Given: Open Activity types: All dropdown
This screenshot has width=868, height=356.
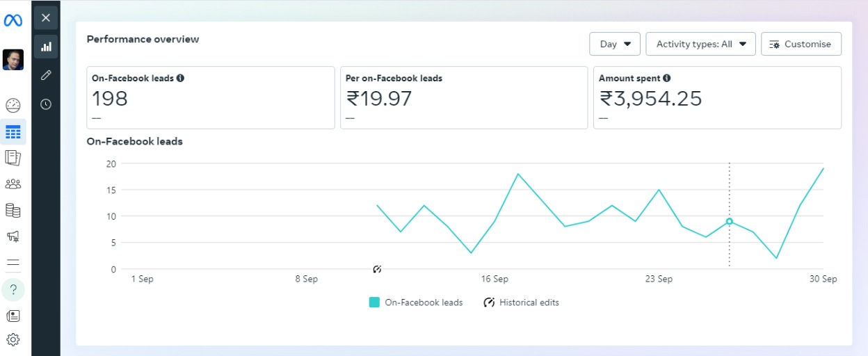Looking at the screenshot, I should click(700, 44).
